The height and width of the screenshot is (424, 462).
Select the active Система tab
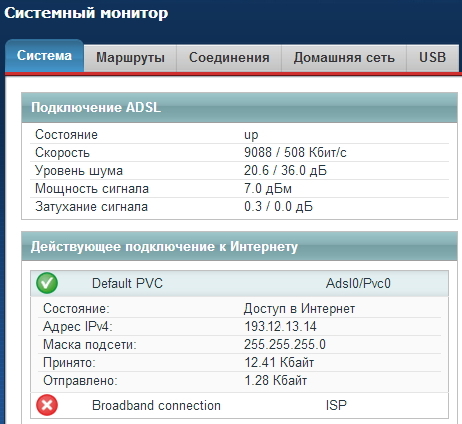click(44, 56)
